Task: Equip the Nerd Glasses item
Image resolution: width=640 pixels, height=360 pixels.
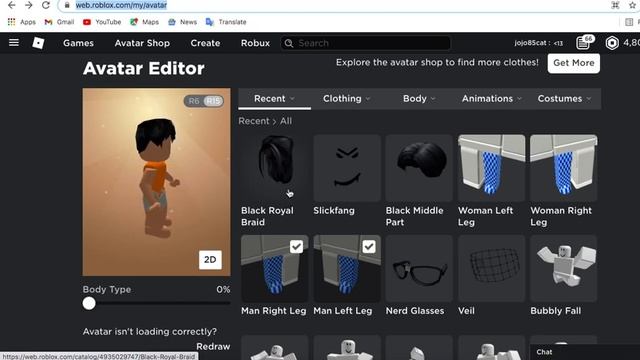Action: pyautogui.click(x=419, y=268)
